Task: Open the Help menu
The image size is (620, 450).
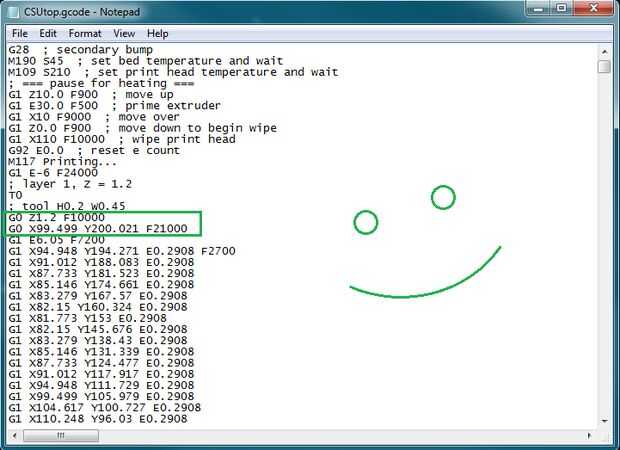Action: pyautogui.click(x=158, y=34)
